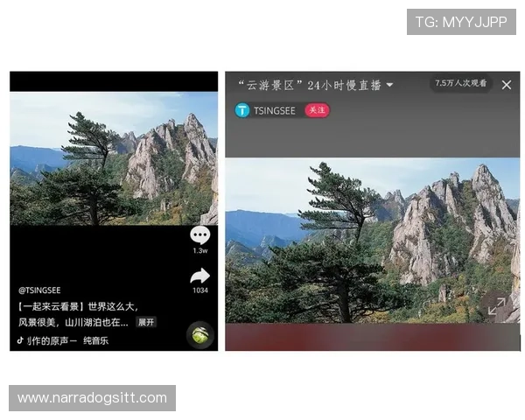The height and width of the screenshot is (420, 525).
Task: Expand the caption with the 展开 button
Action: [146, 322]
